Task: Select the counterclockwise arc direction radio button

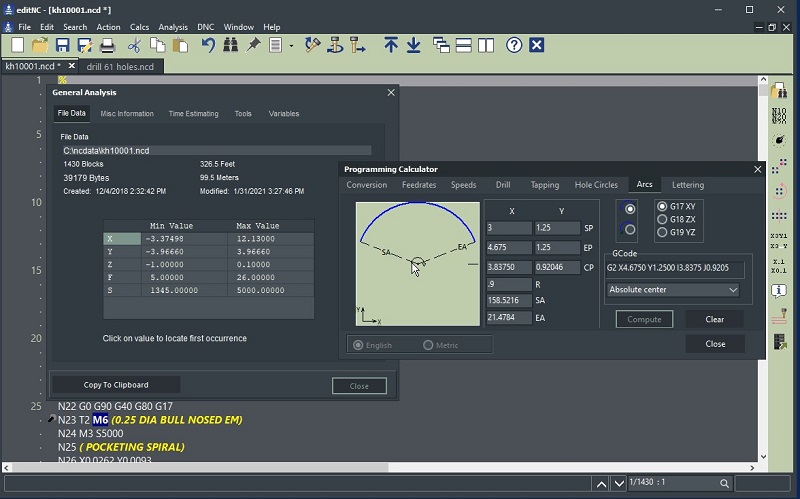Action: tap(630, 230)
